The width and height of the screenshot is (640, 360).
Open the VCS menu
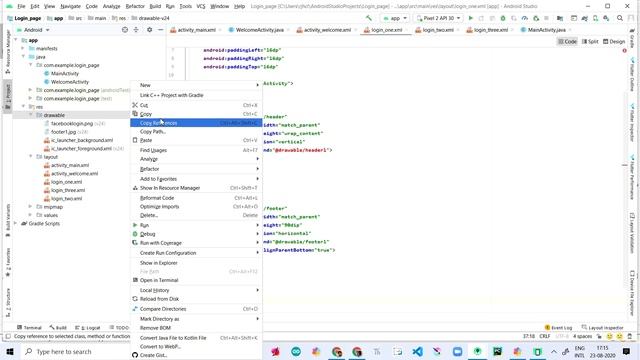coord(201,6)
